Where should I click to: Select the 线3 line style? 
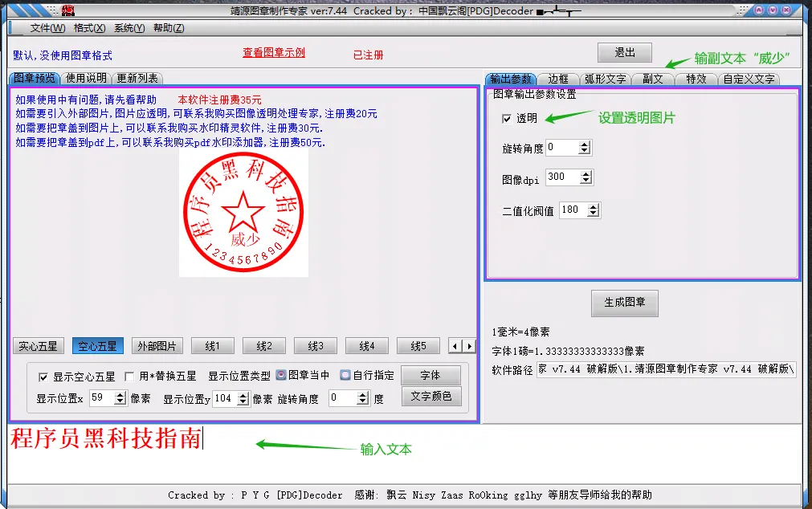(315, 345)
